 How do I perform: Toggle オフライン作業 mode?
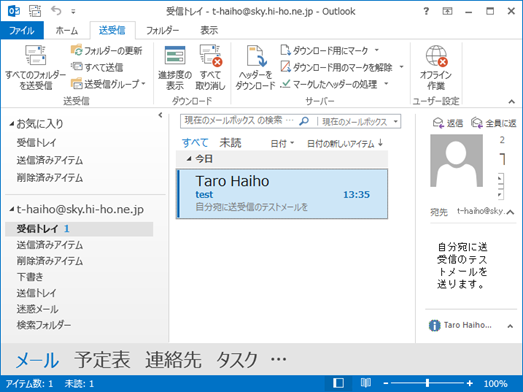tap(436, 67)
